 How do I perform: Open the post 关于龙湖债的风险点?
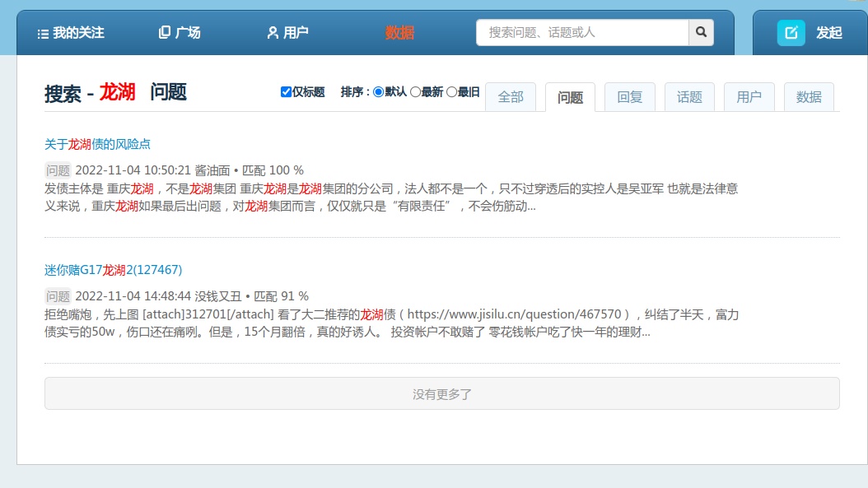pos(97,144)
